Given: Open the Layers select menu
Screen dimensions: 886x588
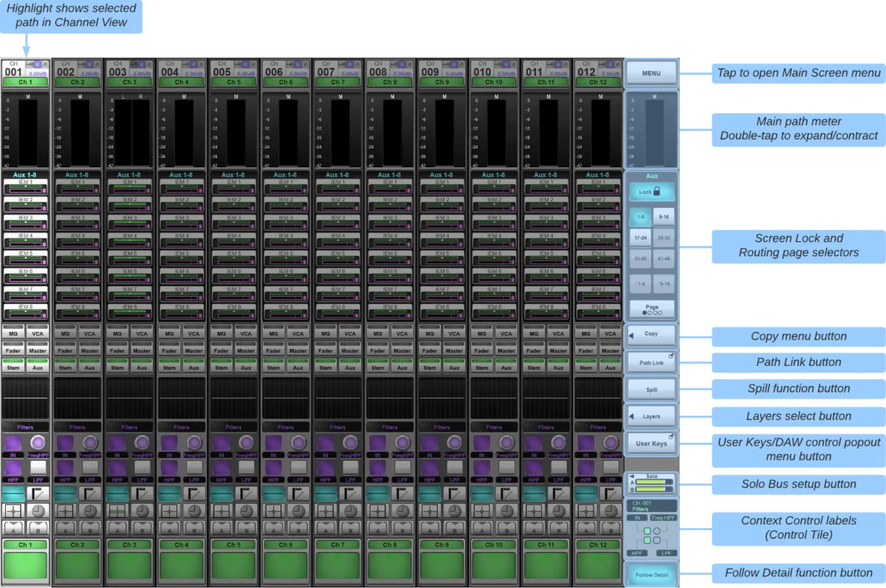Looking at the screenshot, I should pos(650,416).
